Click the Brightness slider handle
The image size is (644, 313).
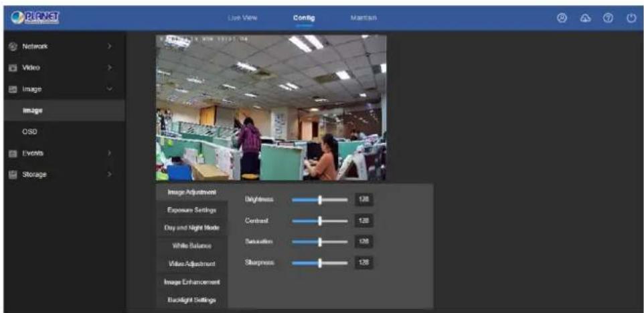click(x=320, y=200)
